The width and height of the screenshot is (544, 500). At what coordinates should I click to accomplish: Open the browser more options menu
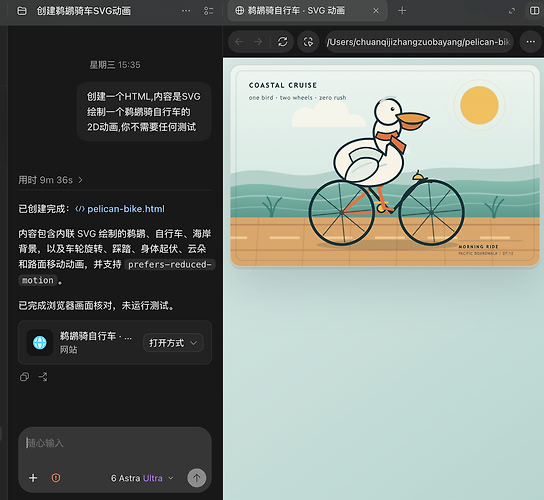pos(530,42)
